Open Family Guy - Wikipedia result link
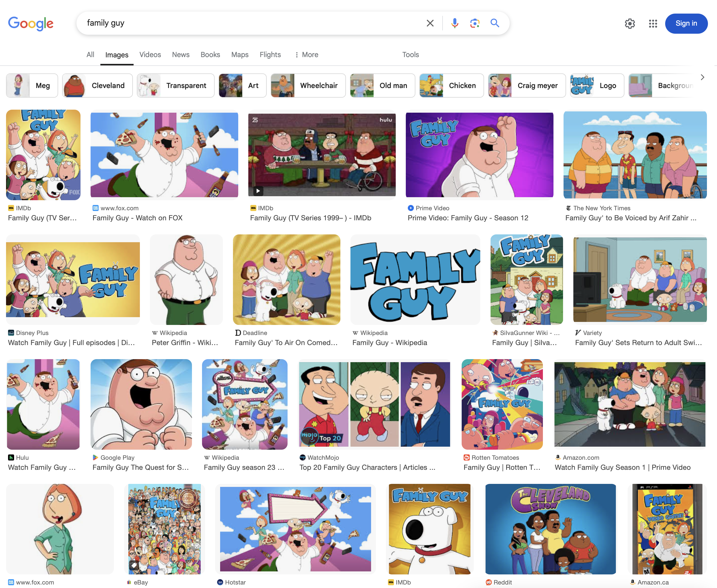 [x=389, y=343]
